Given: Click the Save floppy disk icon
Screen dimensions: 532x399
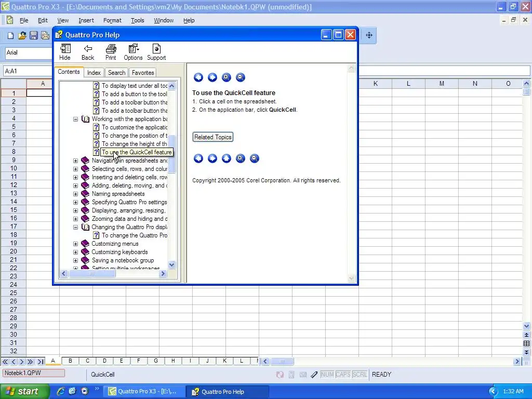Looking at the screenshot, I should click(34, 35).
